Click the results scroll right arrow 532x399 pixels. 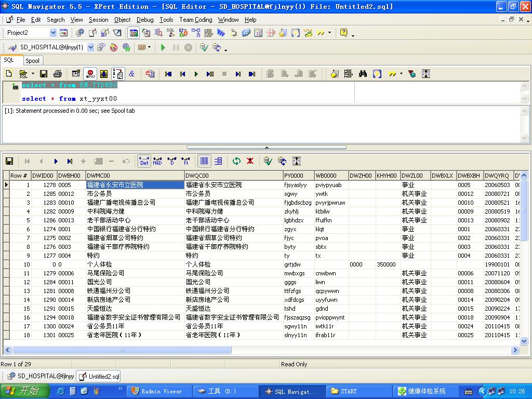point(515,350)
